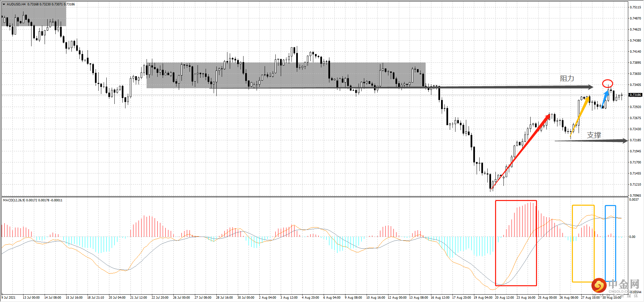Click the 18 Jul 21:10 time label
Viewport: 644px width, 302px height.
[x=96, y=298]
